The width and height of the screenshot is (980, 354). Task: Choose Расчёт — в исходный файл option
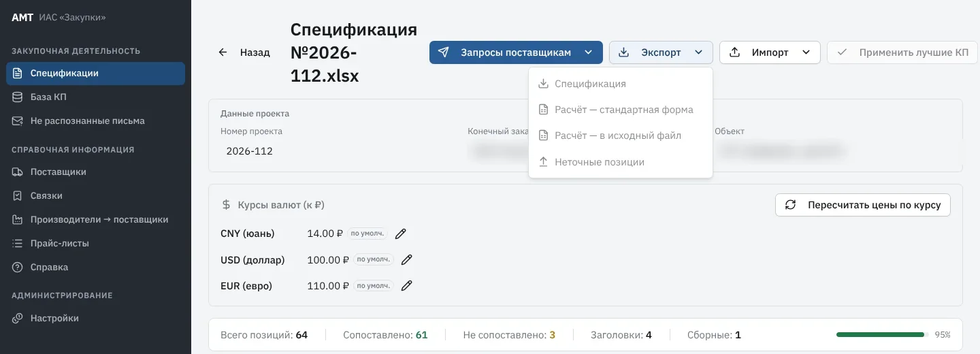point(621,135)
